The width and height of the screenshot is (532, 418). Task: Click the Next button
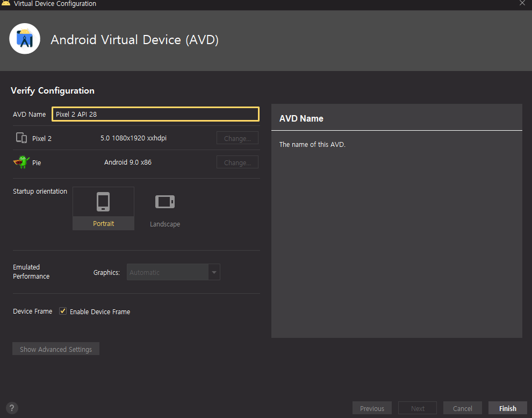[418, 408]
